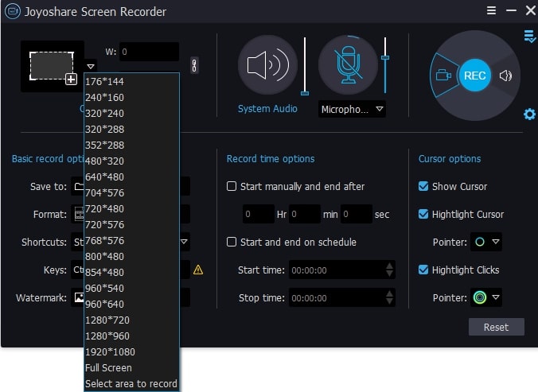
Task: Click the Keys warning triangle icon
Action: [x=198, y=270]
